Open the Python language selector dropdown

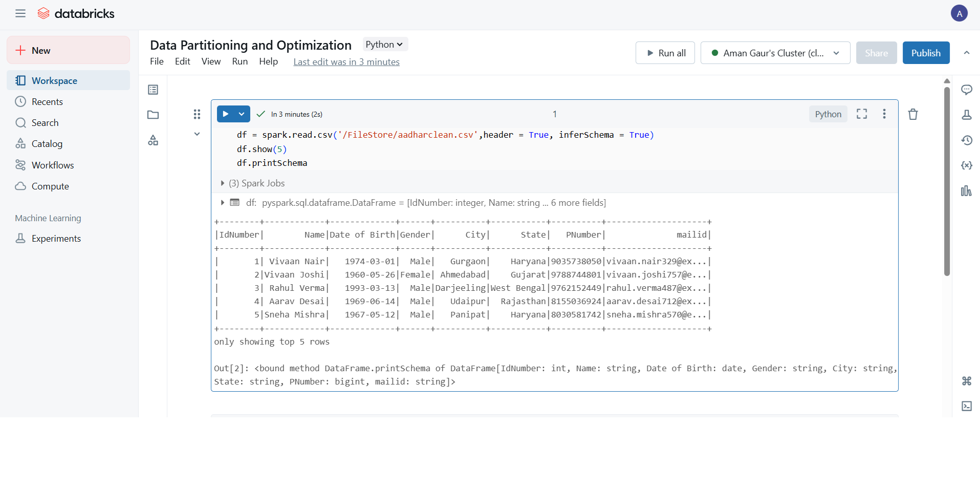point(384,45)
